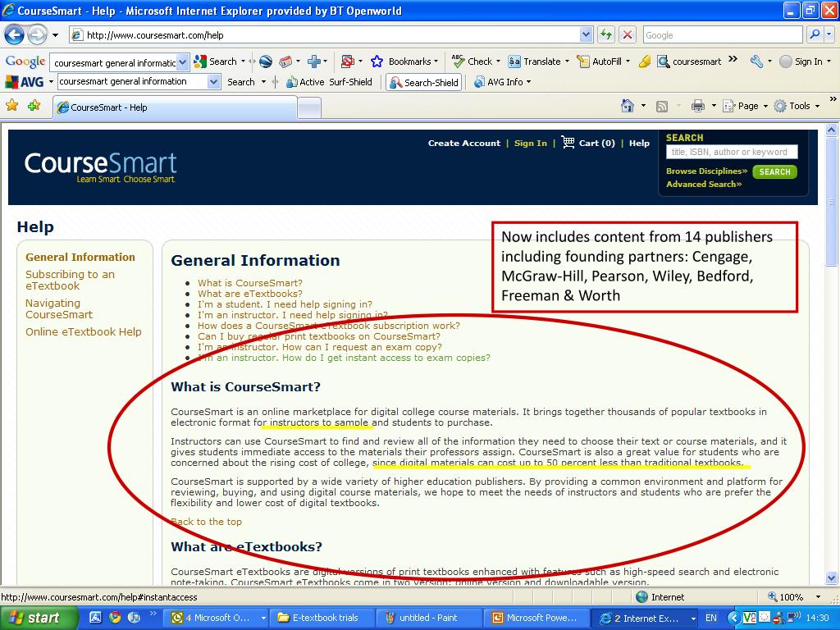The width and height of the screenshot is (840, 630).
Task: Click the yellow highlighter icon
Action: point(645,62)
